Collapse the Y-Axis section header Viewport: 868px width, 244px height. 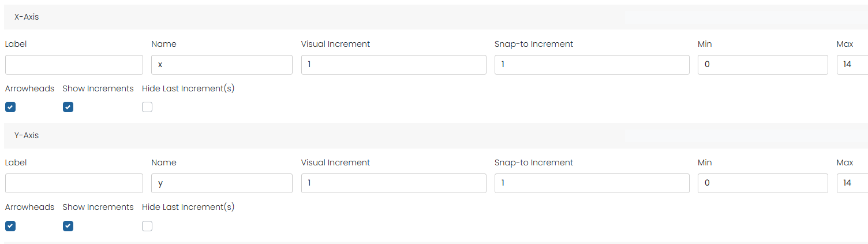[27, 135]
